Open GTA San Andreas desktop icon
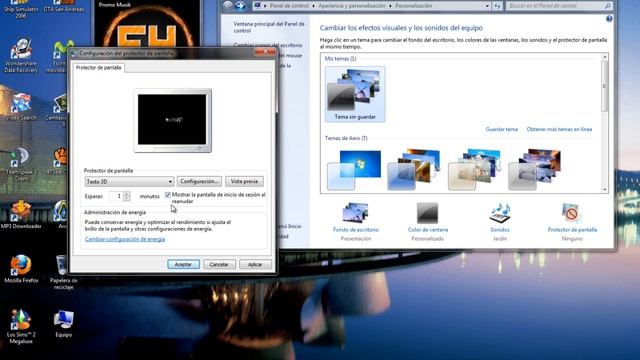The image size is (640, 360). 64,7
